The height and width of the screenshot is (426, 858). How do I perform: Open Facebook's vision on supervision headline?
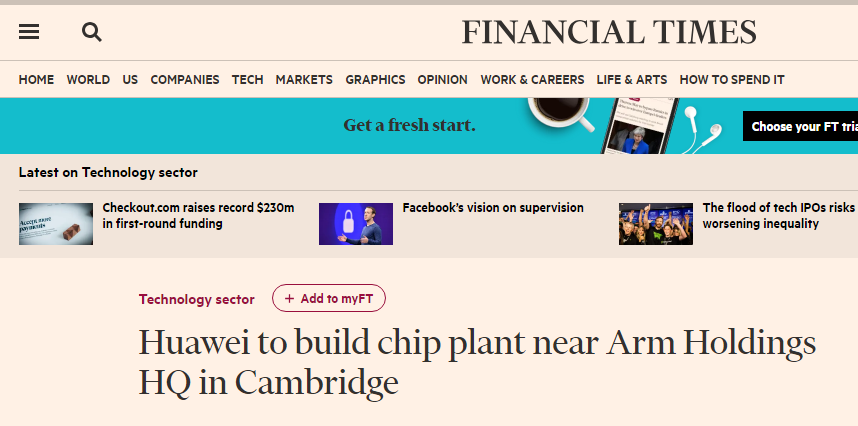click(493, 208)
